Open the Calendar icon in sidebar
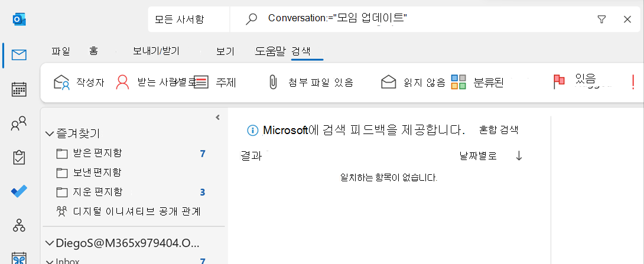Viewport: 644px width, 264px height. [x=19, y=89]
